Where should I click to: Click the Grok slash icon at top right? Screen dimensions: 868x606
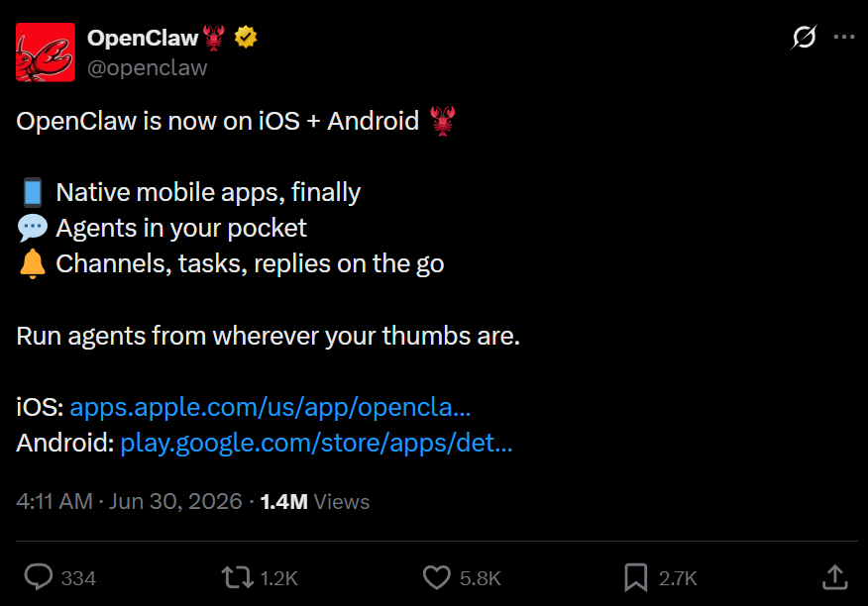(x=804, y=37)
